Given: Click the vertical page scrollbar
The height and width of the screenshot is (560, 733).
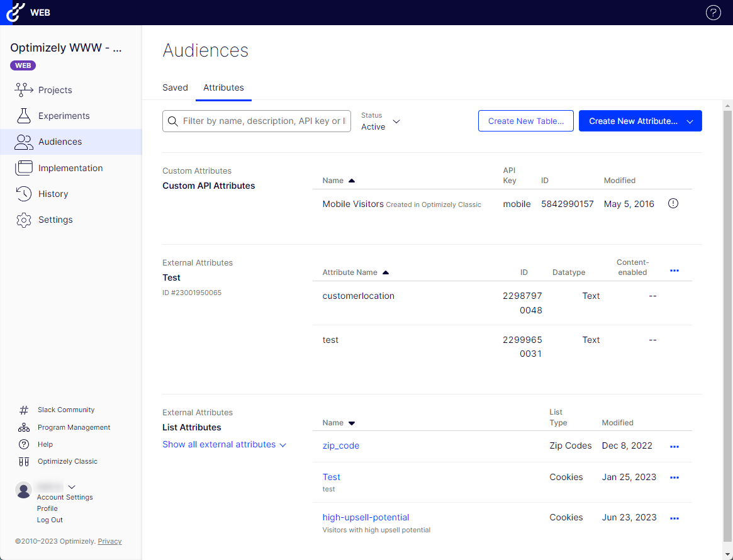Looking at the screenshot, I should [x=727, y=315].
